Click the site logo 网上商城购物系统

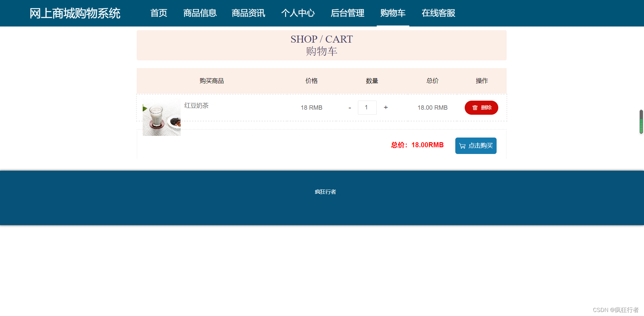click(x=75, y=13)
